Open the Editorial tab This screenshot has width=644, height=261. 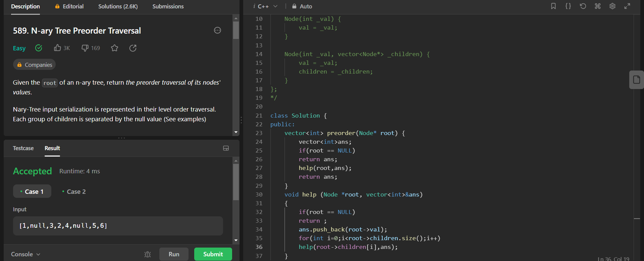69,6
